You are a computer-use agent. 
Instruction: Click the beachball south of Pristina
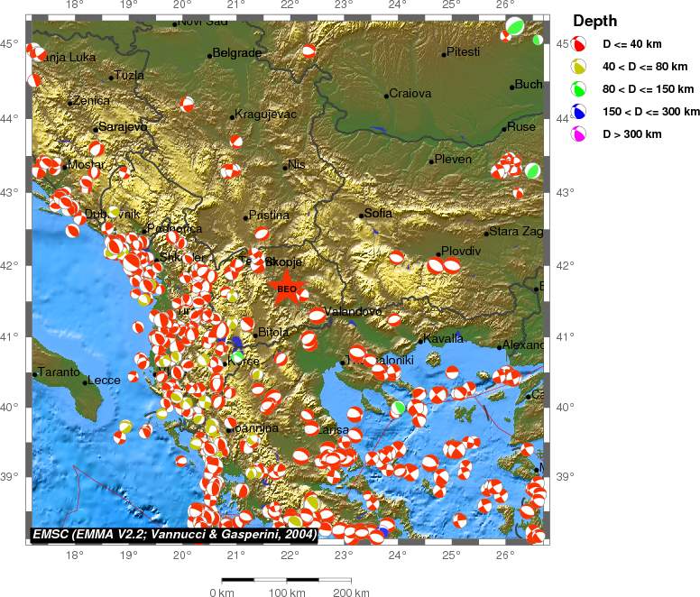point(262,234)
